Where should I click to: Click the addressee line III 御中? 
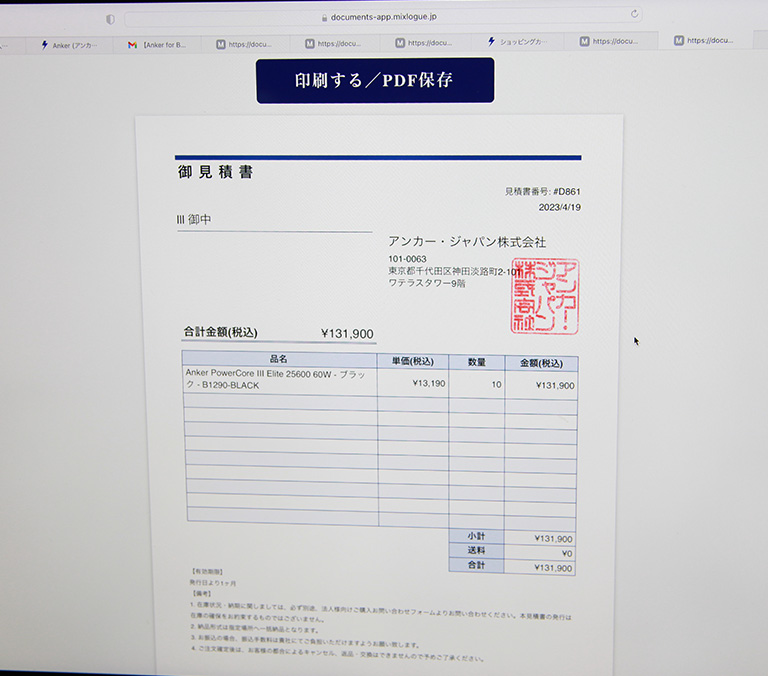[194, 219]
